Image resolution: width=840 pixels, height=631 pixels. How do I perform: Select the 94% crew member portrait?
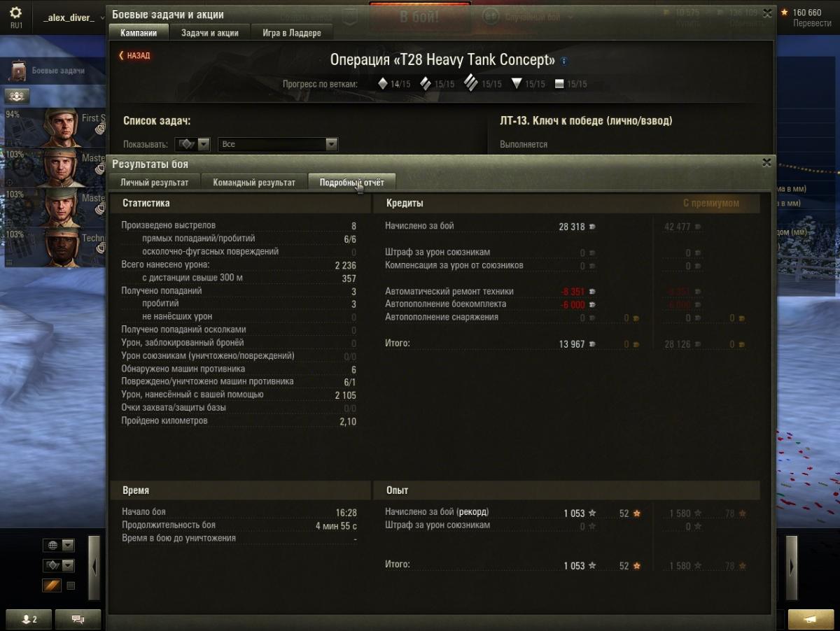point(62,127)
